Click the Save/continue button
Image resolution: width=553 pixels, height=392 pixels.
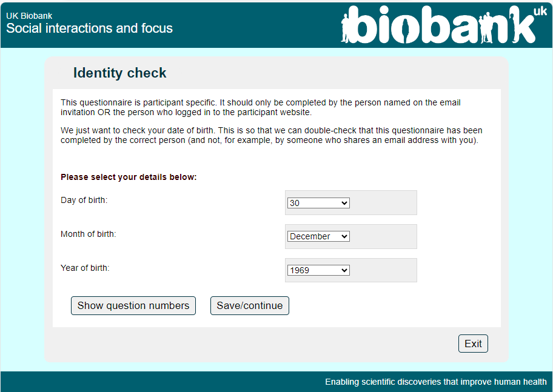click(249, 306)
